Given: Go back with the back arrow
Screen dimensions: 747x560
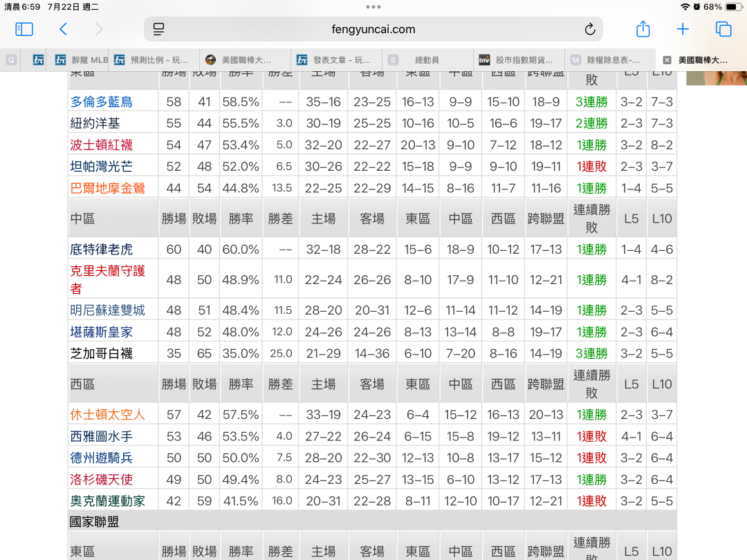Looking at the screenshot, I should [x=63, y=29].
